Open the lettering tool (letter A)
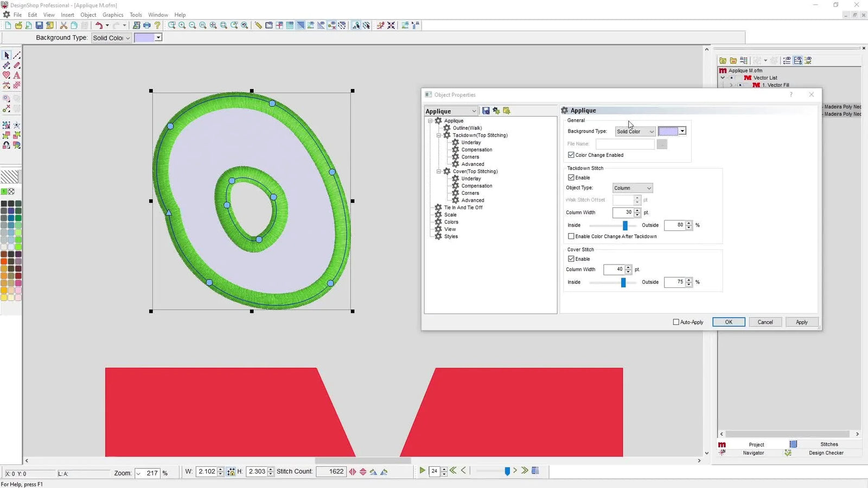The image size is (868, 488). pos(17,75)
